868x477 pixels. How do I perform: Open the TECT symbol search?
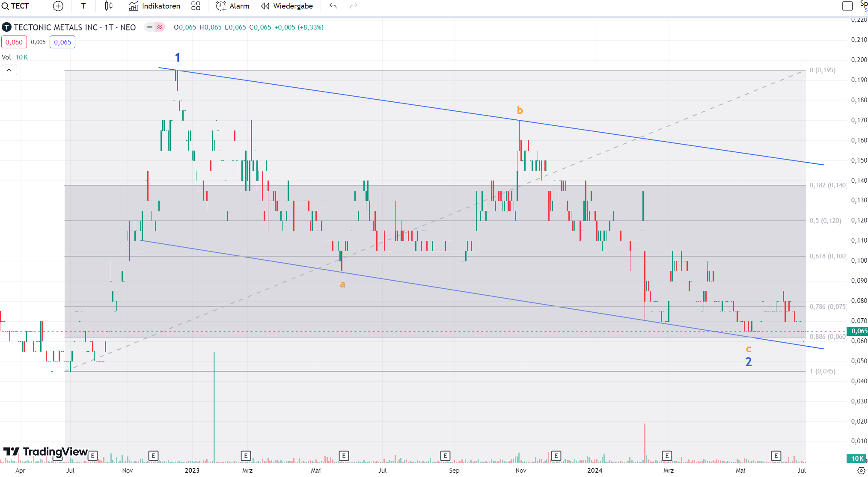15,6
